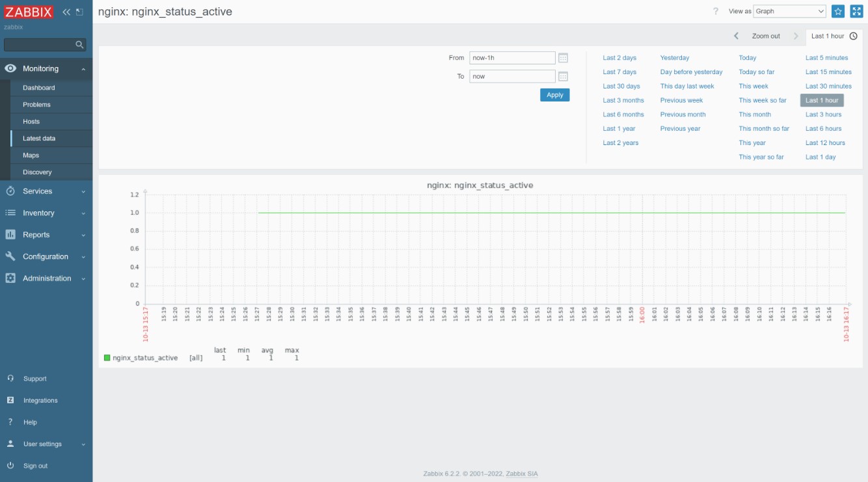Go to next time period arrow
Screen dimensions: 868x482
[795, 36]
